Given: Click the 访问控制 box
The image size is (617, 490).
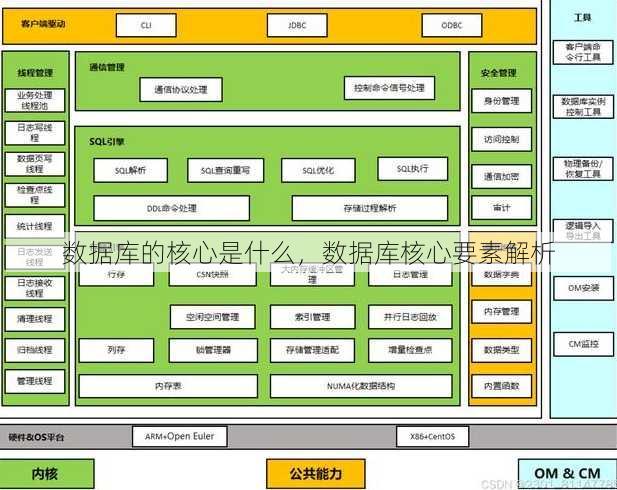Looking at the screenshot, I should pos(502,139).
